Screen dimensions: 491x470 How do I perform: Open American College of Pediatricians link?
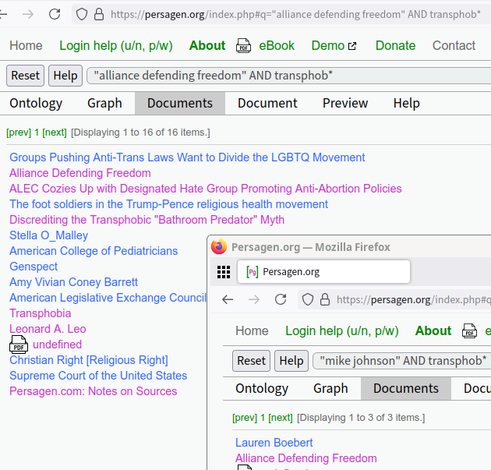click(x=93, y=251)
